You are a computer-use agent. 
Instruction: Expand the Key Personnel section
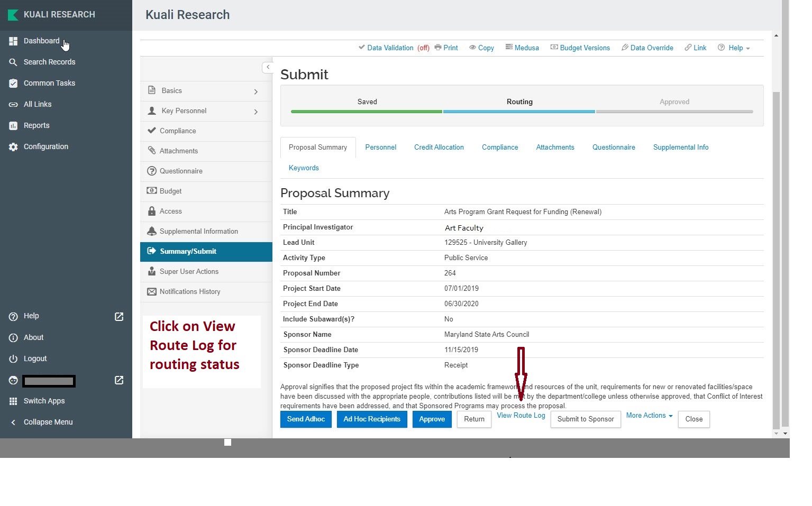[x=256, y=112]
